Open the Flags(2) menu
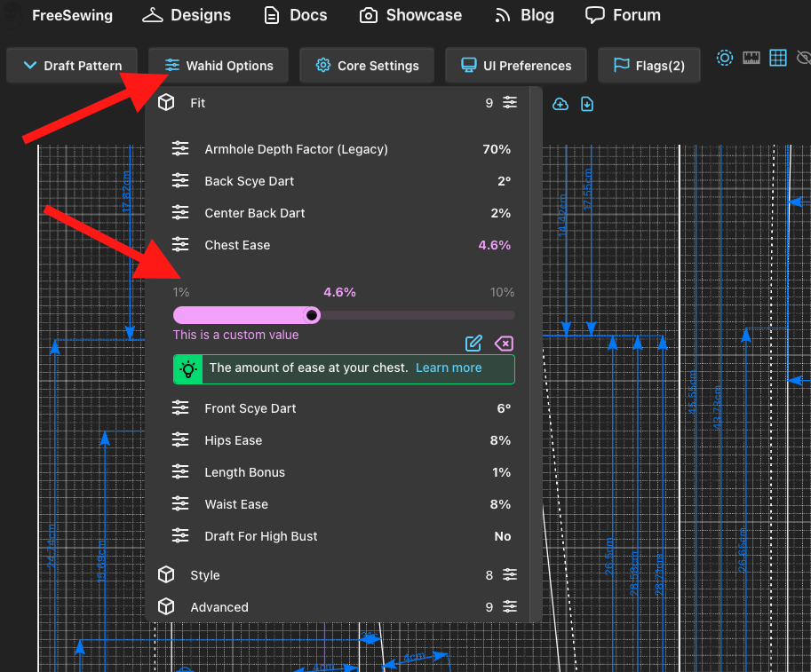 tap(649, 66)
